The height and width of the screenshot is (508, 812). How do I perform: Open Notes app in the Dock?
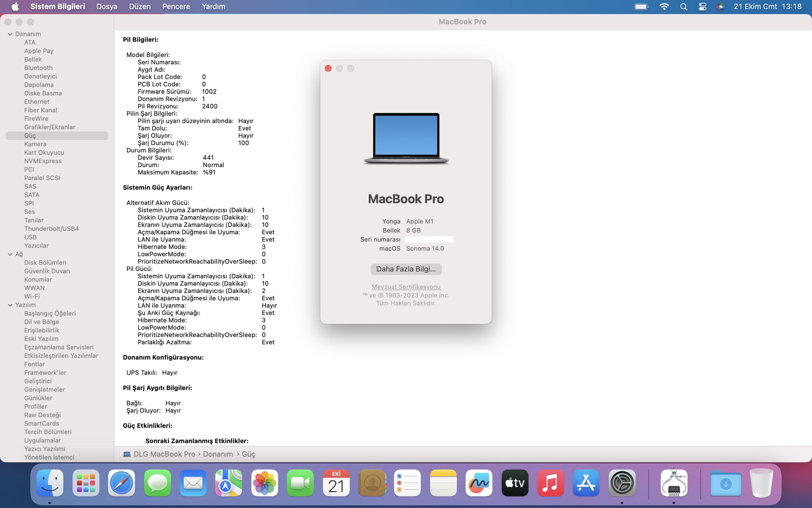(x=443, y=483)
